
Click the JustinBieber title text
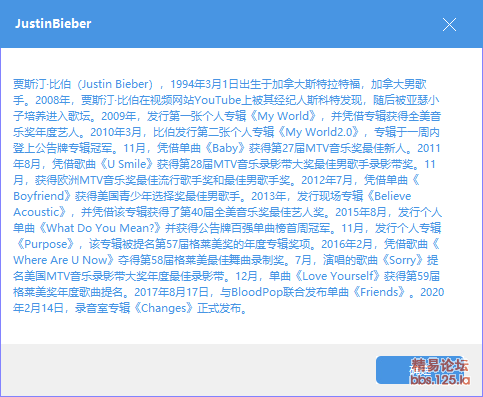[x=53, y=24]
